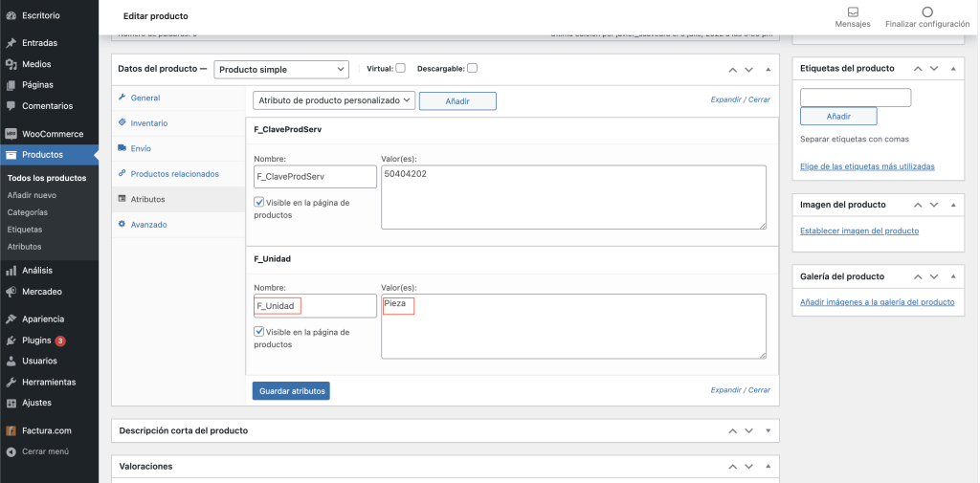Click the Mercadeo megaphone icon
The image size is (980, 483).
coord(11,291)
